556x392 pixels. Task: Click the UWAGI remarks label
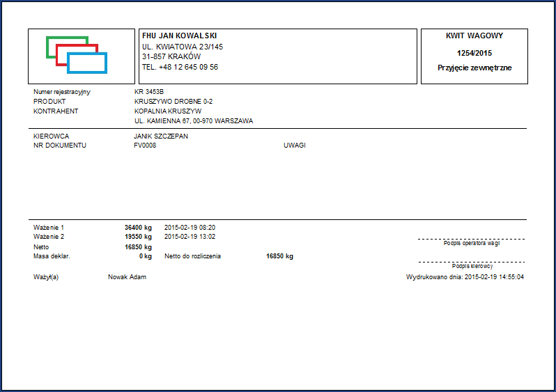pos(294,146)
